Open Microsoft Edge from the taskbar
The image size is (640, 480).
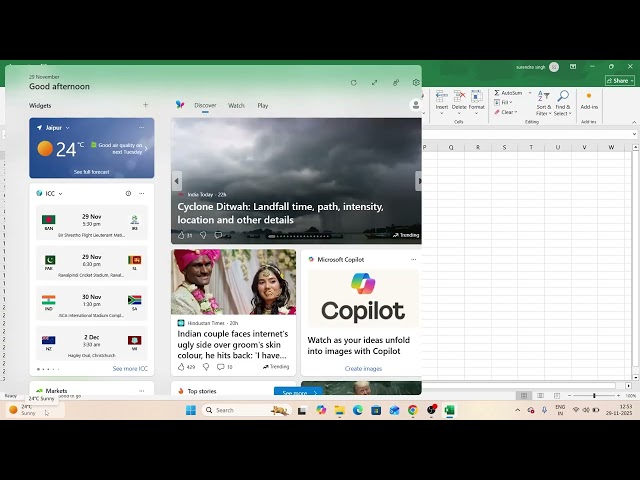click(358, 410)
